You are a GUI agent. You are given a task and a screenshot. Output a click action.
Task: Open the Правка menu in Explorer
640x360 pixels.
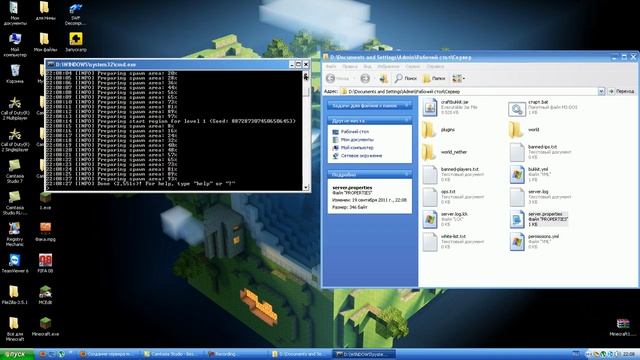pyautogui.click(x=350, y=66)
